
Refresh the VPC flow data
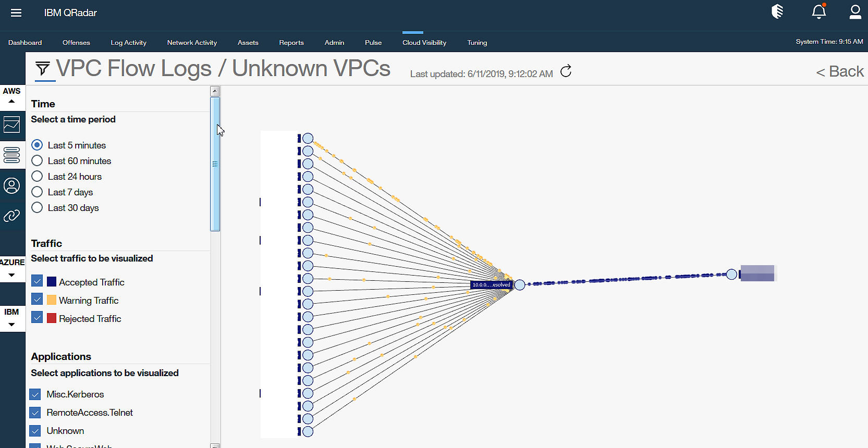point(566,71)
